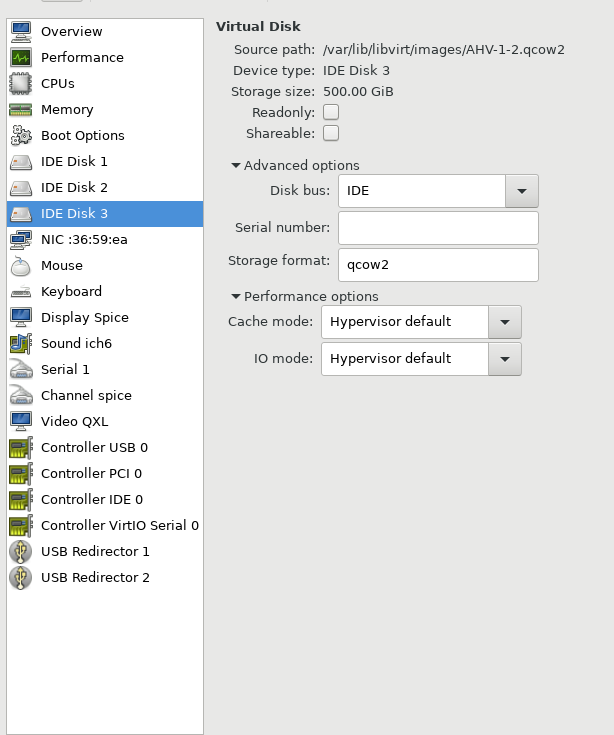The height and width of the screenshot is (735, 614).
Task: Select the Memory RAM stick icon
Action: tap(21, 110)
